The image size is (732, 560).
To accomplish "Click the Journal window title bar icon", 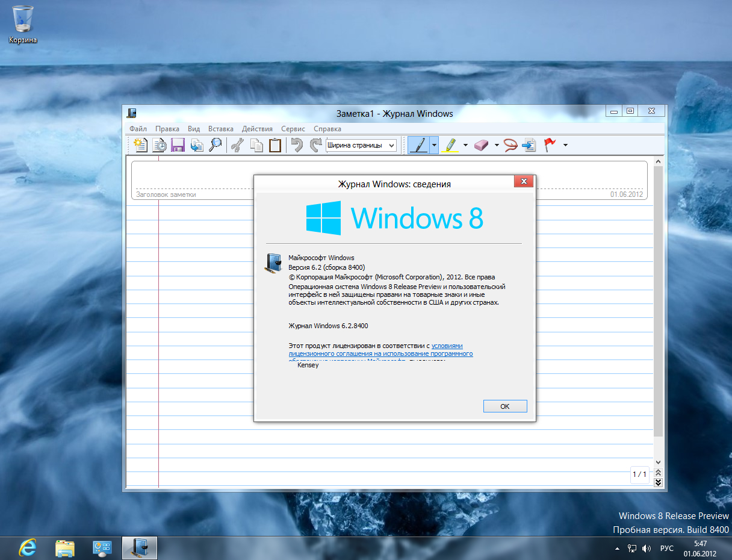I will pyautogui.click(x=132, y=113).
